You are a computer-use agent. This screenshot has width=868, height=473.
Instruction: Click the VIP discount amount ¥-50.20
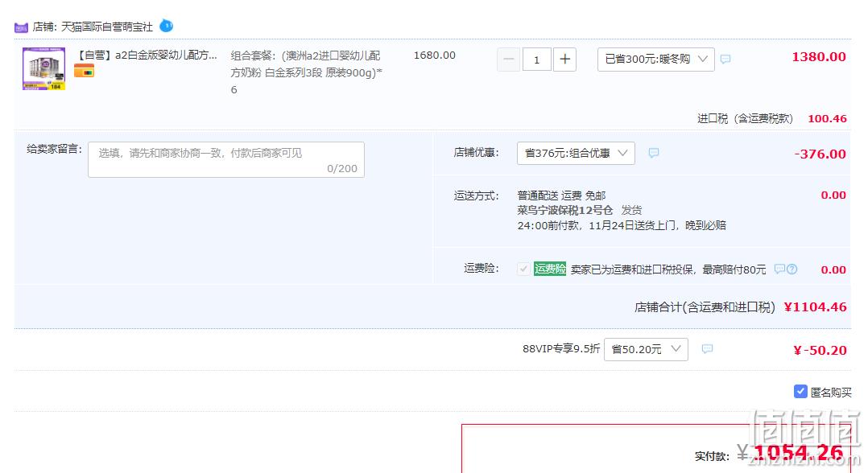point(820,350)
